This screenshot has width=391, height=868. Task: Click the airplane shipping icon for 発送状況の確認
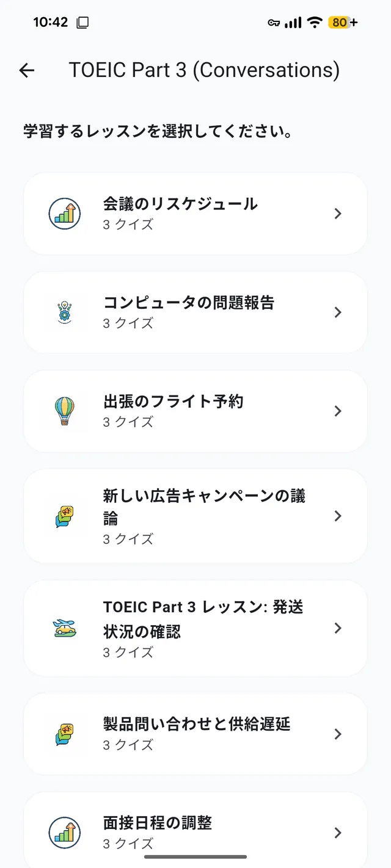[x=64, y=628]
